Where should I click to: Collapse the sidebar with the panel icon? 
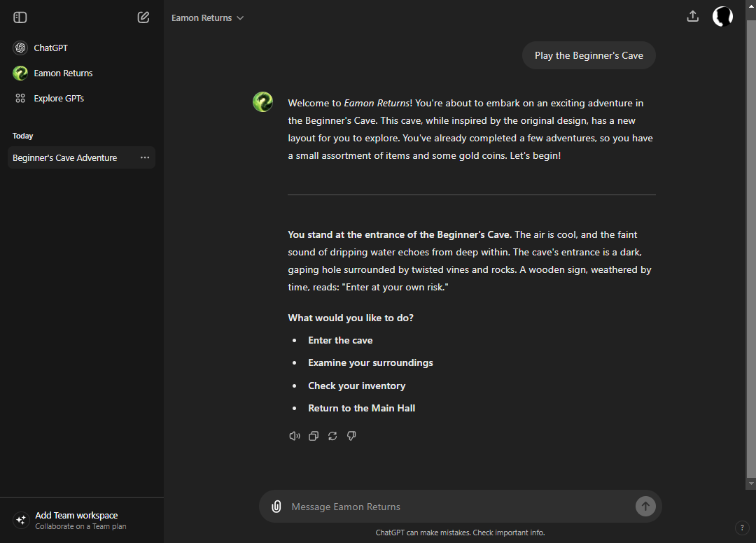[20, 17]
